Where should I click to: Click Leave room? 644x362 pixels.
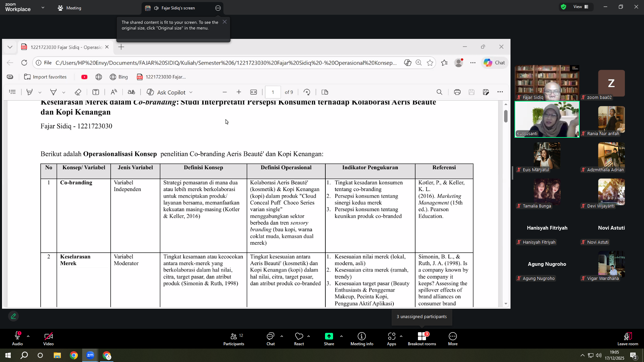628,339
